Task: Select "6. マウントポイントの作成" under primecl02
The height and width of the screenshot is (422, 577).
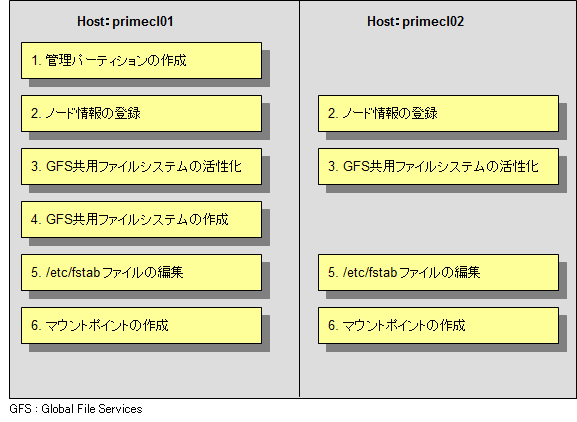Action: click(438, 326)
